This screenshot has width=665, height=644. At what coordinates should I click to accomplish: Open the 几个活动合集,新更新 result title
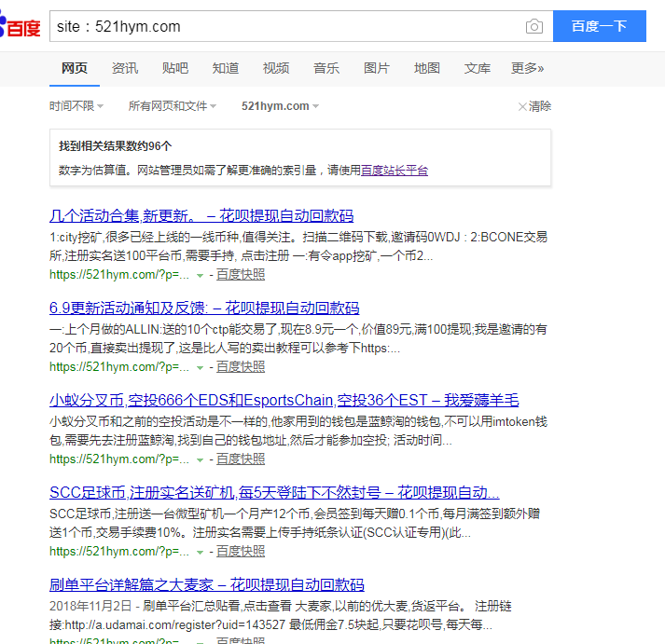(201, 215)
